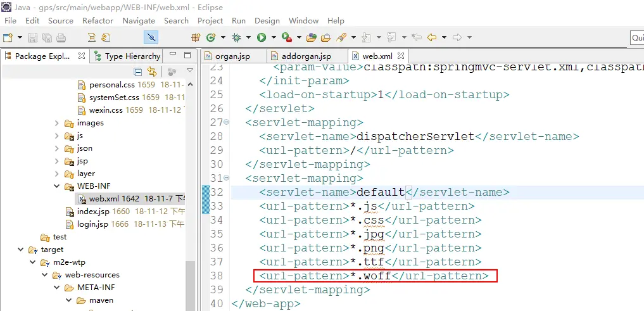644x311 pixels.
Task: Expand the json folder
Action: [x=57, y=148]
